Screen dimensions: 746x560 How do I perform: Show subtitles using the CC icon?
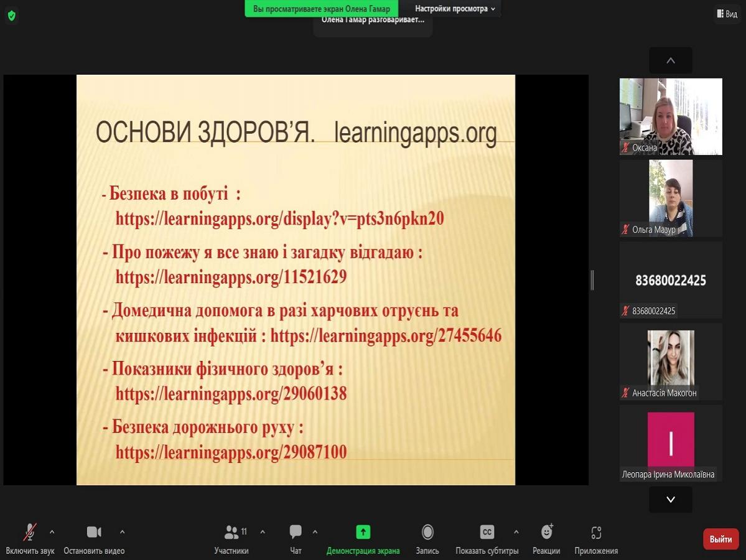click(487, 532)
